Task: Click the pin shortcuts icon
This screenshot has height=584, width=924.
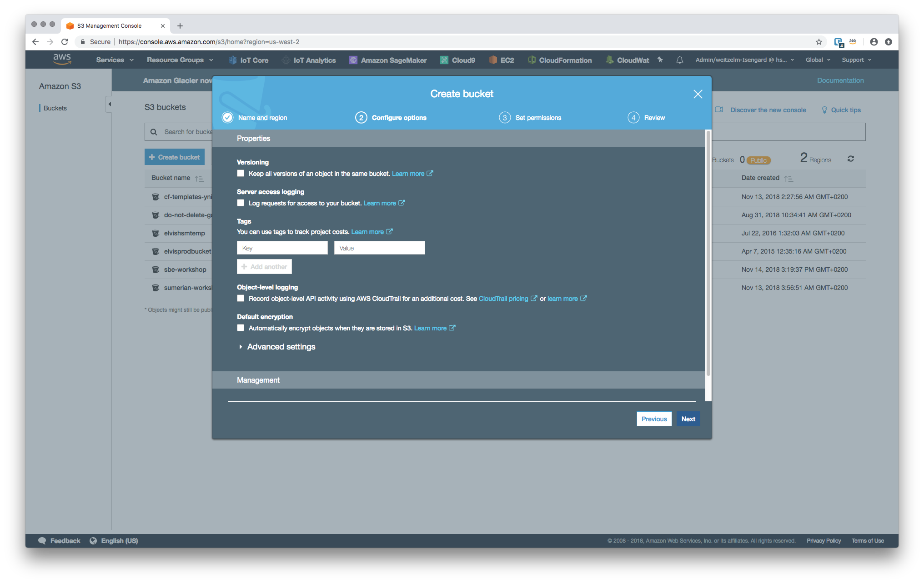Action: (x=660, y=60)
